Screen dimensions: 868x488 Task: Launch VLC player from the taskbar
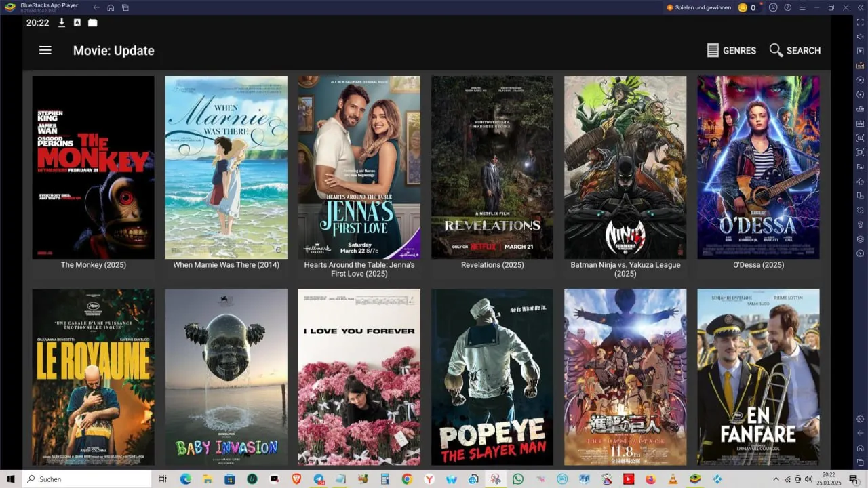[x=673, y=479]
